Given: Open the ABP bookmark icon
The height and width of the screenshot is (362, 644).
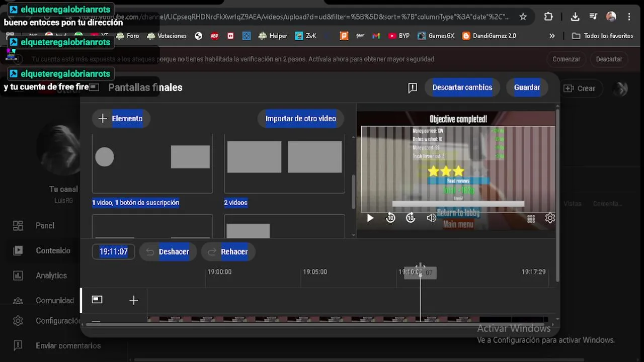Looking at the screenshot, I should coord(215,36).
